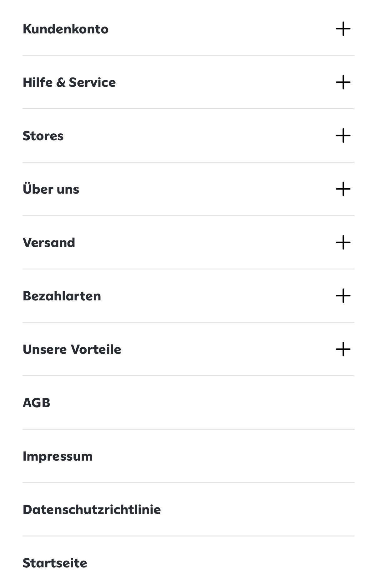The height and width of the screenshot is (588, 377).
Task: Expand the Über uns heading
Action: (x=51, y=189)
